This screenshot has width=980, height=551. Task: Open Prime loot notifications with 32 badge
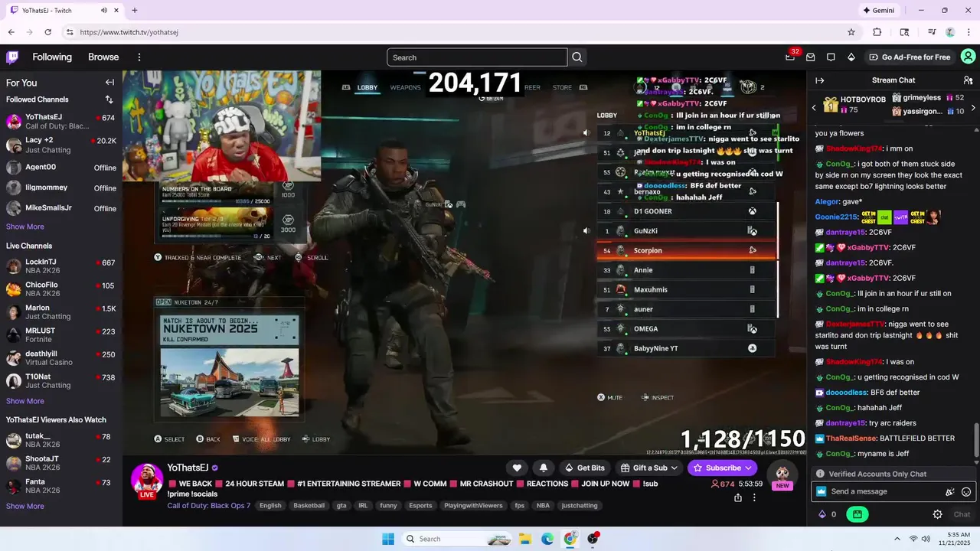coord(790,57)
